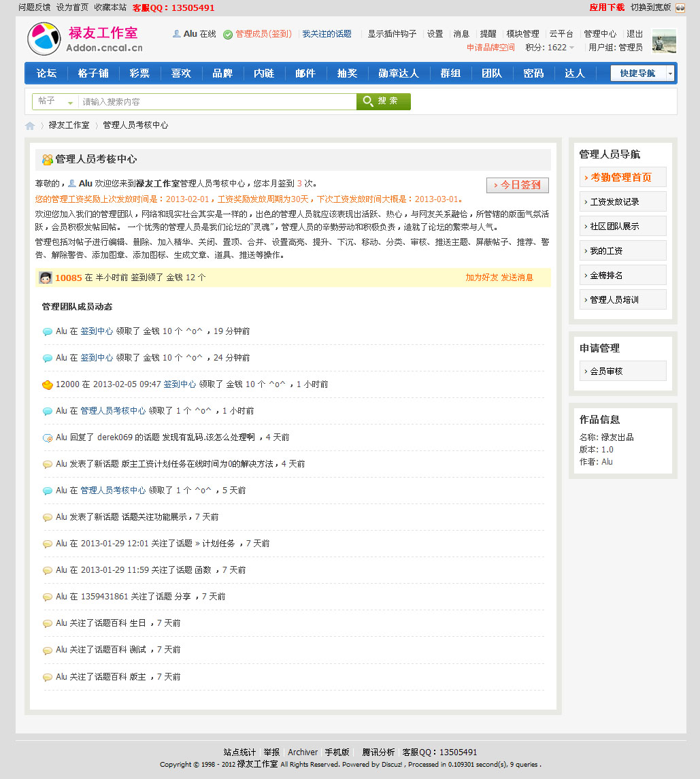
Task: Select 我的工资 in sidebar
Action: (622, 251)
